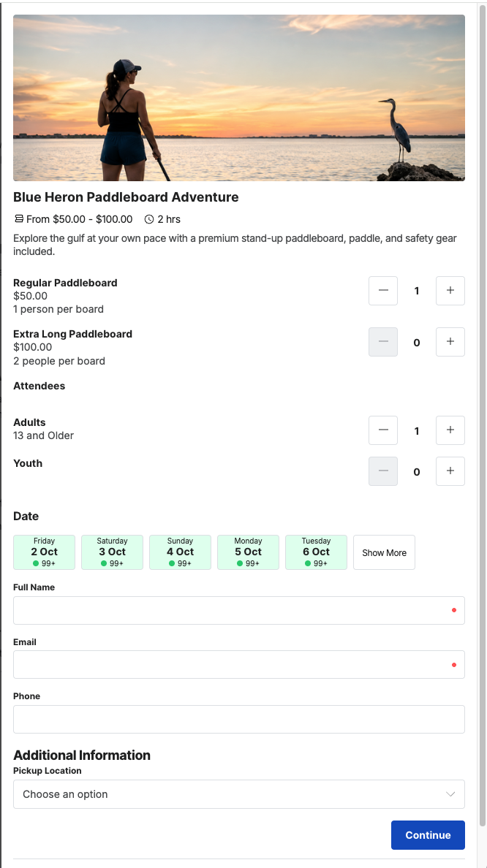Select Saturday 3 Oct date

[113, 552]
